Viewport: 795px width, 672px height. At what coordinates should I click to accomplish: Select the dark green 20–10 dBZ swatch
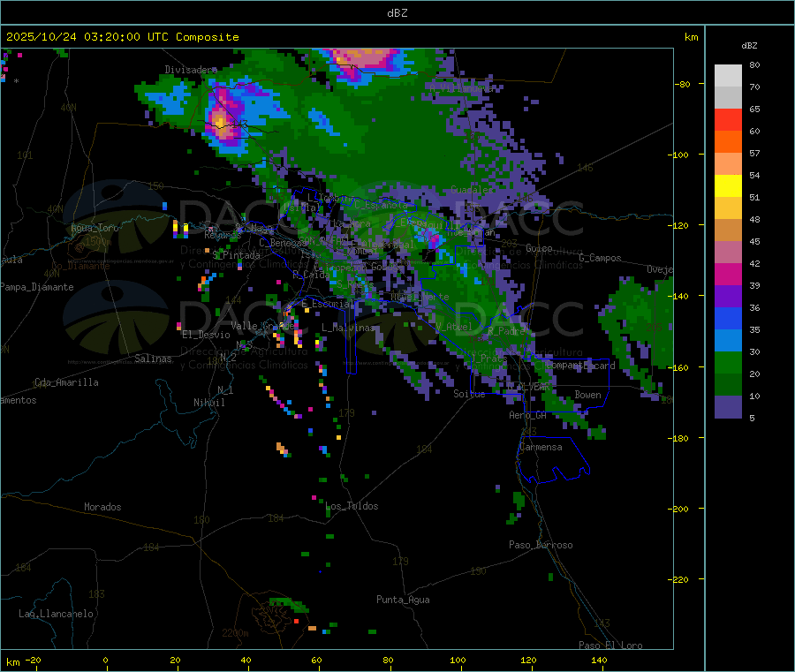click(728, 385)
